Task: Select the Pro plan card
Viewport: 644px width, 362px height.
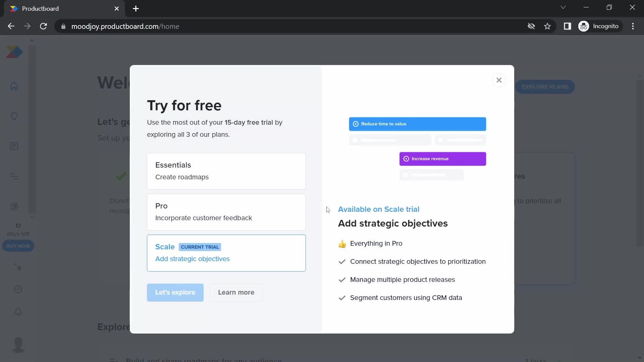Action: (x=226, y=212)
